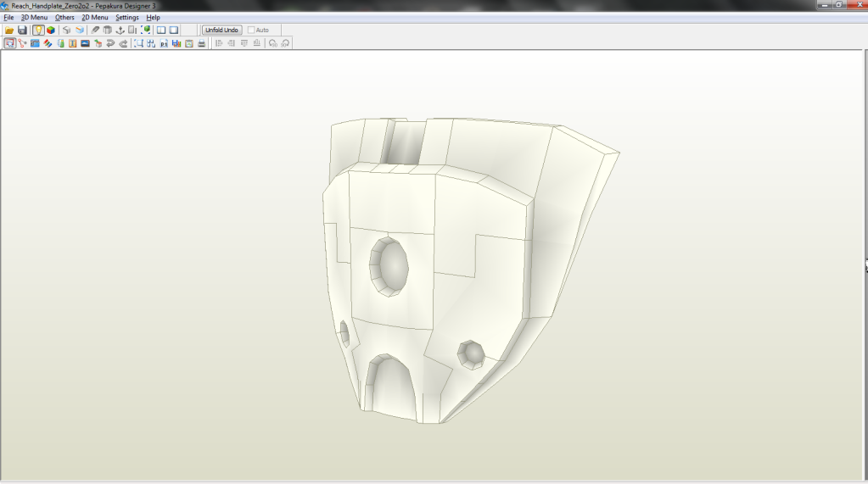
Task: Select the Input Text tool icon
Action: pos(72,43)
